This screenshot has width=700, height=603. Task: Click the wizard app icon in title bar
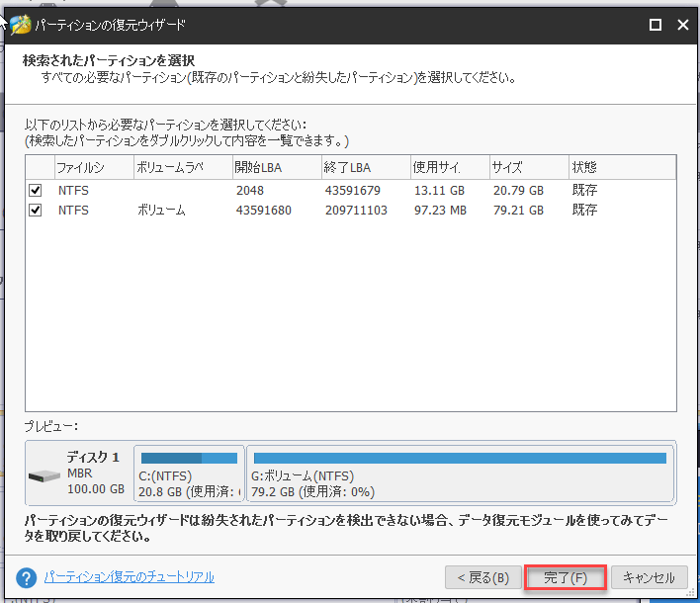pyautogui.click(x=20, y=25)
